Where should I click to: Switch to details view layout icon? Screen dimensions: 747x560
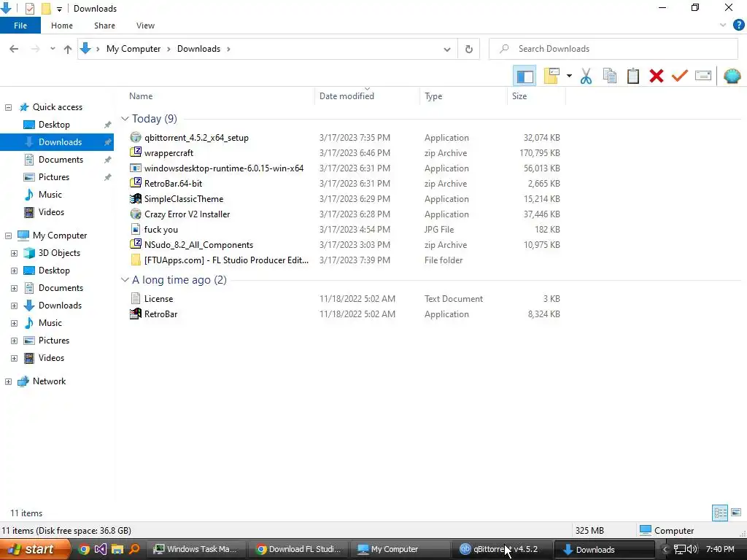[x=720, y=513]
